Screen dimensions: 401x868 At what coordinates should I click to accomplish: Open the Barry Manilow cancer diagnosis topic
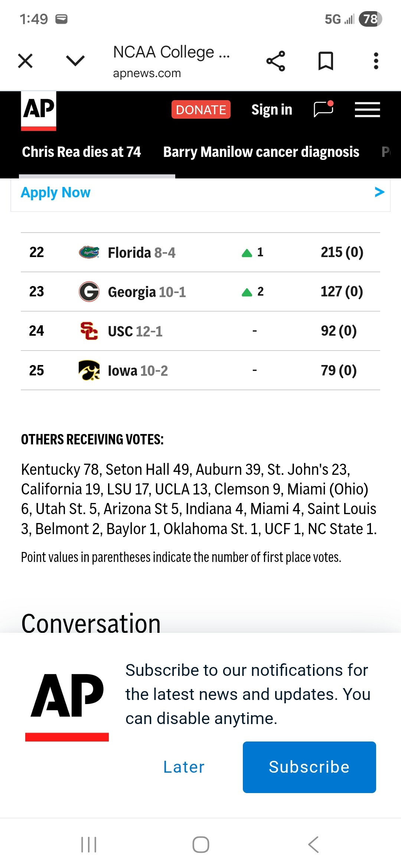tap(261, 152)
